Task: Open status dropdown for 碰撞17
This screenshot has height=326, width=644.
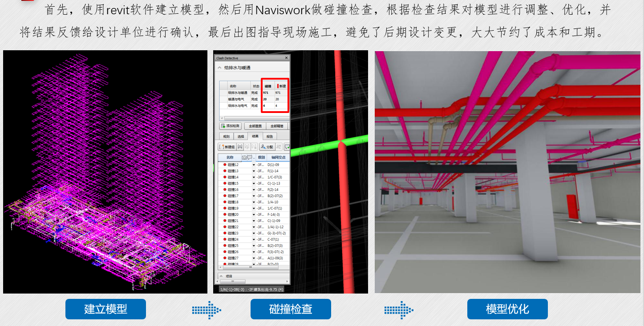Action: coord(254,196)
